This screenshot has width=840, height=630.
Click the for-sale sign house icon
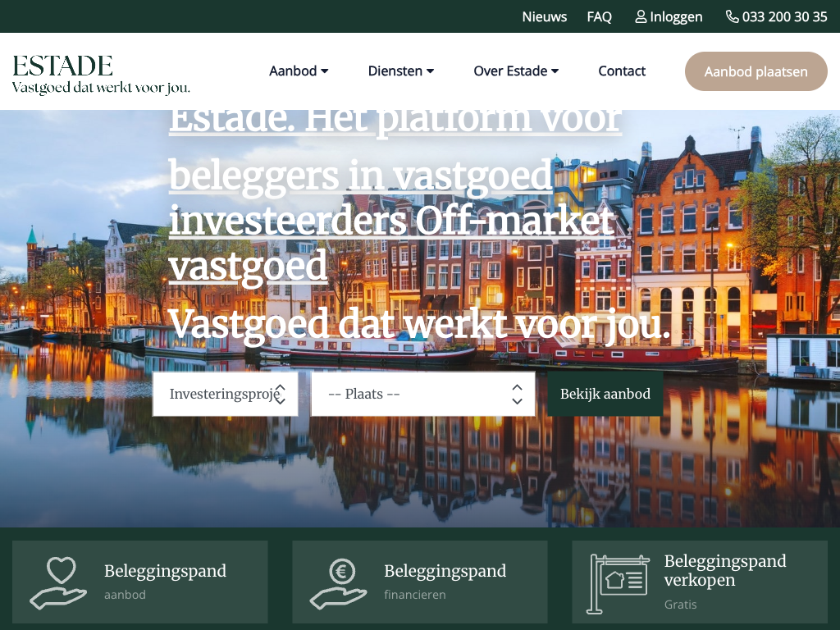(x=619, y=582)
